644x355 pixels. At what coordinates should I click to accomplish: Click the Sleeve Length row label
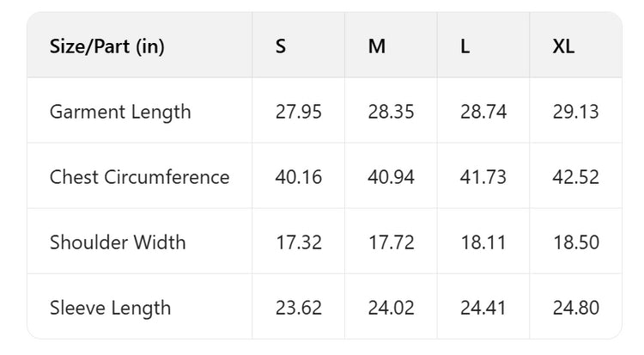110,308
